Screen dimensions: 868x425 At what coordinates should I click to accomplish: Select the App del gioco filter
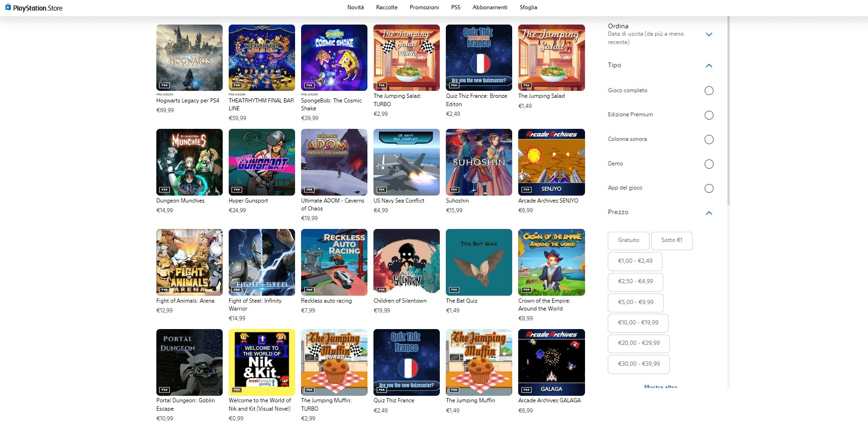click(x=708, y=188)
